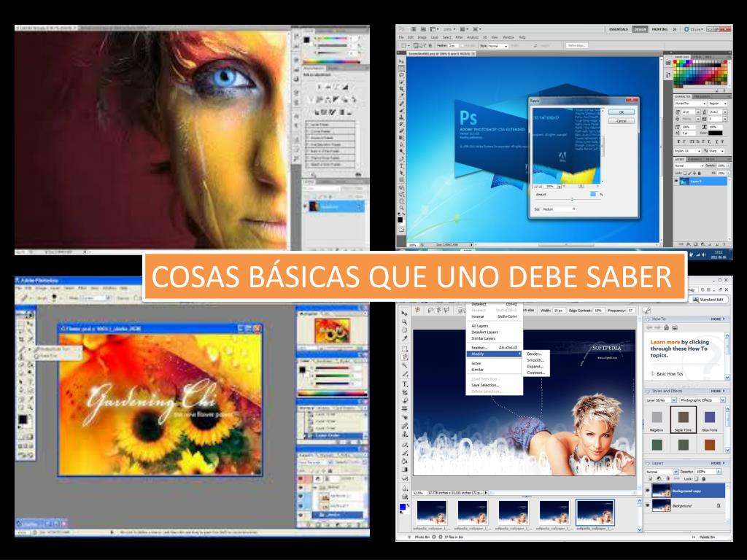
Task: Select the Clone Stamp tool in Elements toolbox
Action: pos(404,435)
